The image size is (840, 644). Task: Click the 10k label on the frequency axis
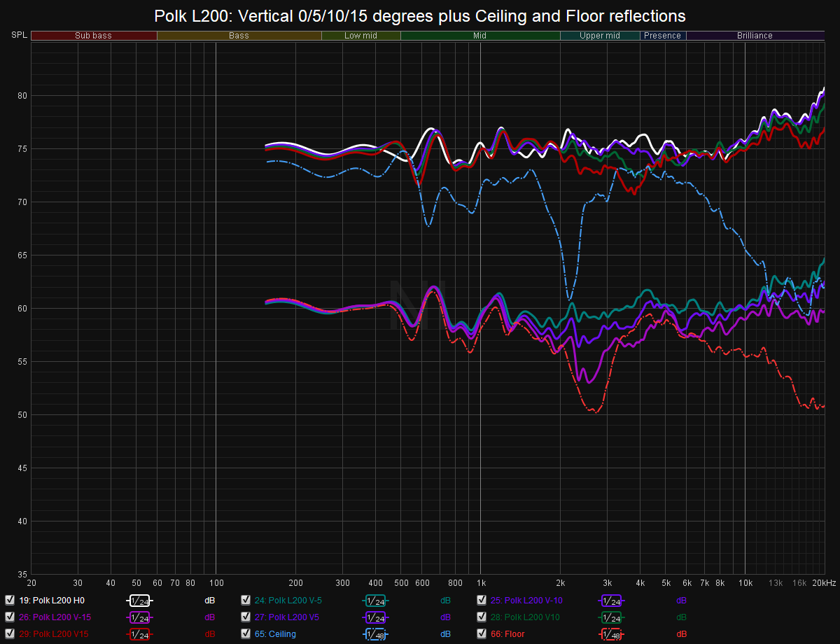point(746,582)
